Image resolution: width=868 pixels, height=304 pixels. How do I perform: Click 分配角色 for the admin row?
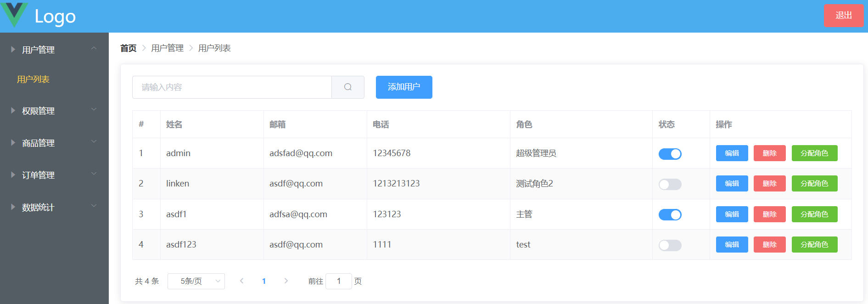coord(814,153)
